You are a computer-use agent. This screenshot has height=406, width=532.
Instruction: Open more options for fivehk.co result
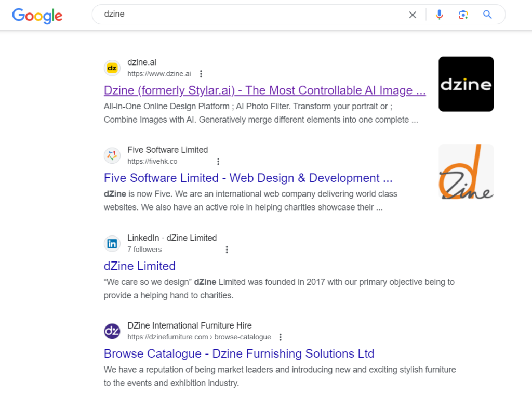click(x=218, y=162)
